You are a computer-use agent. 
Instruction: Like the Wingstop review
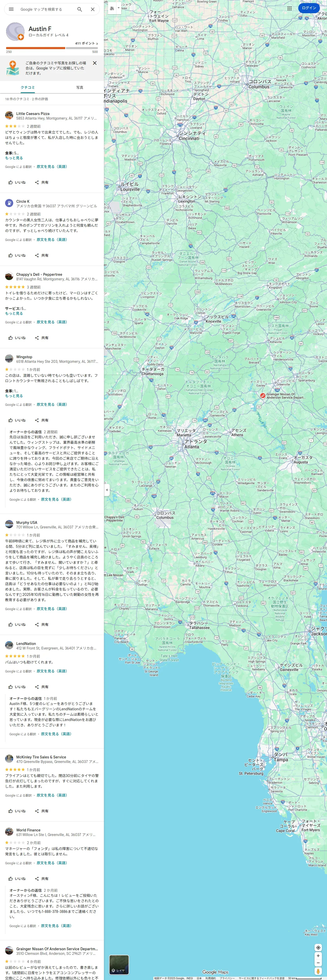(x=17, y=420)
